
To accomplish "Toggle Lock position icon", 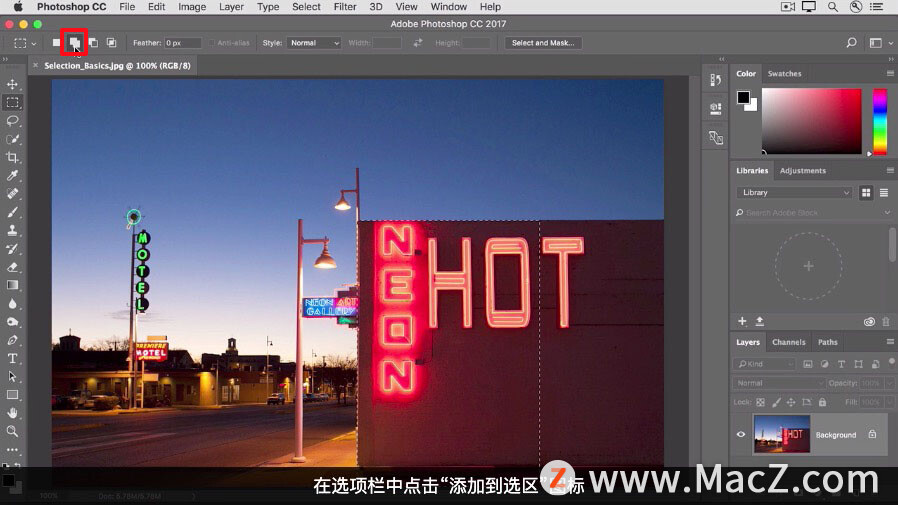I will point(791,402).
